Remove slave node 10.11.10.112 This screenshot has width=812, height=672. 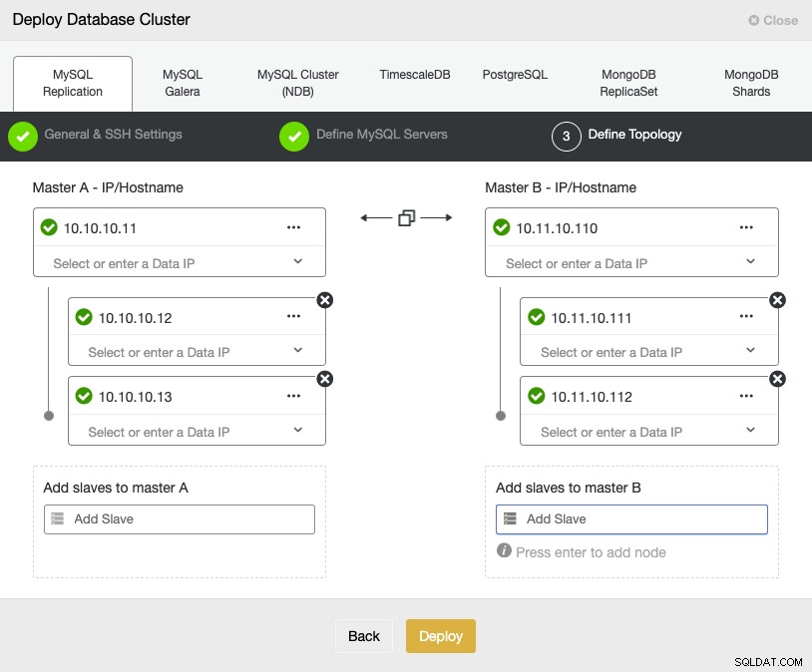[777, 379]
